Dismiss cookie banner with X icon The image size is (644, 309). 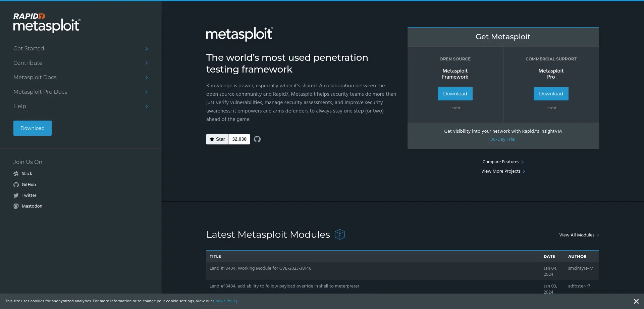(636, 301)
